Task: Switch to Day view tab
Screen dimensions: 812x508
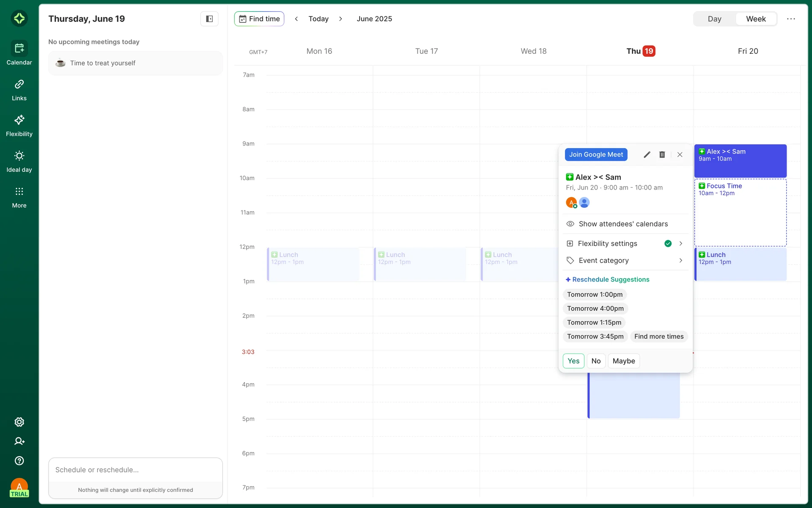Action: 714,19
